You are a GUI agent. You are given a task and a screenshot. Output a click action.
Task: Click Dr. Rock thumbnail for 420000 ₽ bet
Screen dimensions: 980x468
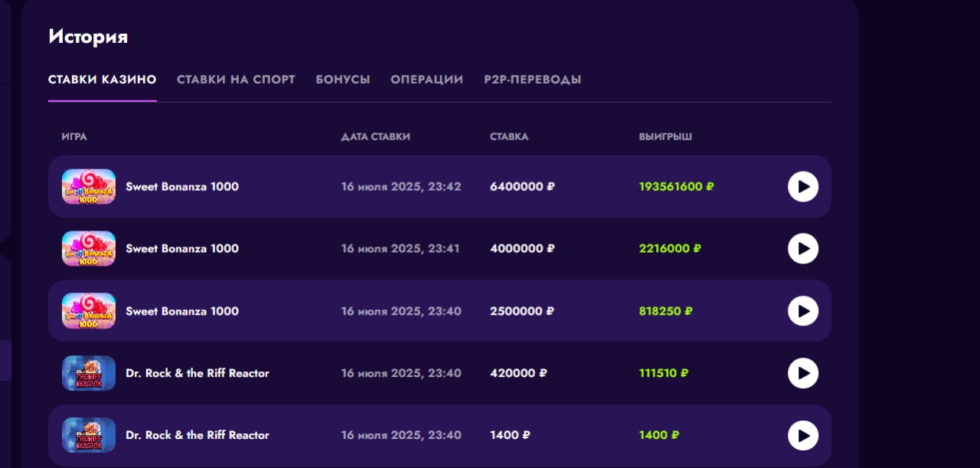(89, 373)
